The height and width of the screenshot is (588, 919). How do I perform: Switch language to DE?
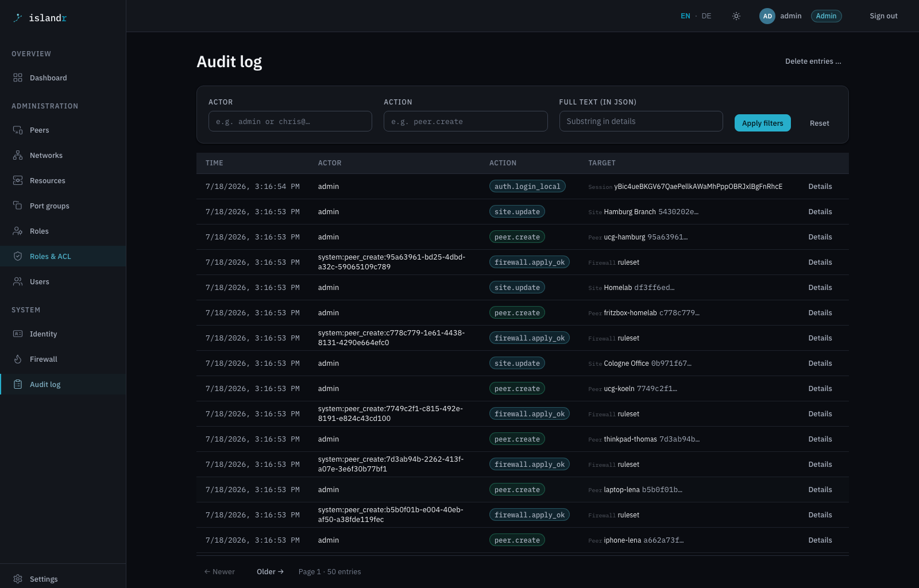706,16
